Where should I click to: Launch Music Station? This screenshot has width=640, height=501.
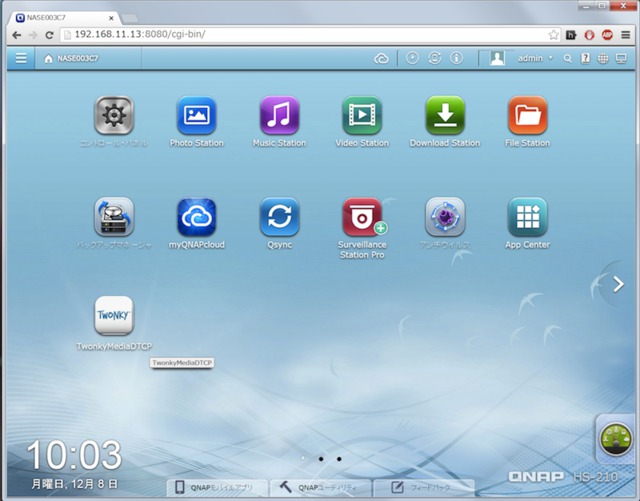click(x=279, y=117)
